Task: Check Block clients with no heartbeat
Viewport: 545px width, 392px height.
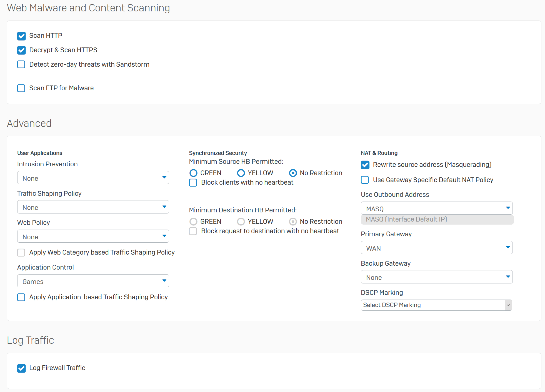Action: [x=193, y=183]
